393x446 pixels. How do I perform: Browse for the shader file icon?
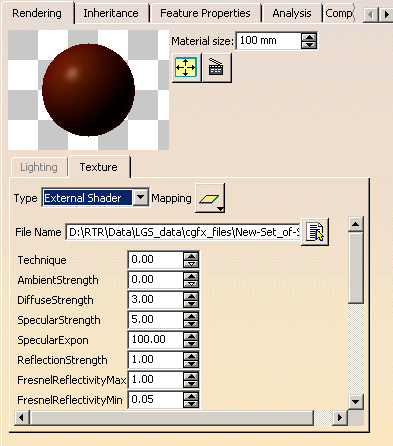pos(315,232)
